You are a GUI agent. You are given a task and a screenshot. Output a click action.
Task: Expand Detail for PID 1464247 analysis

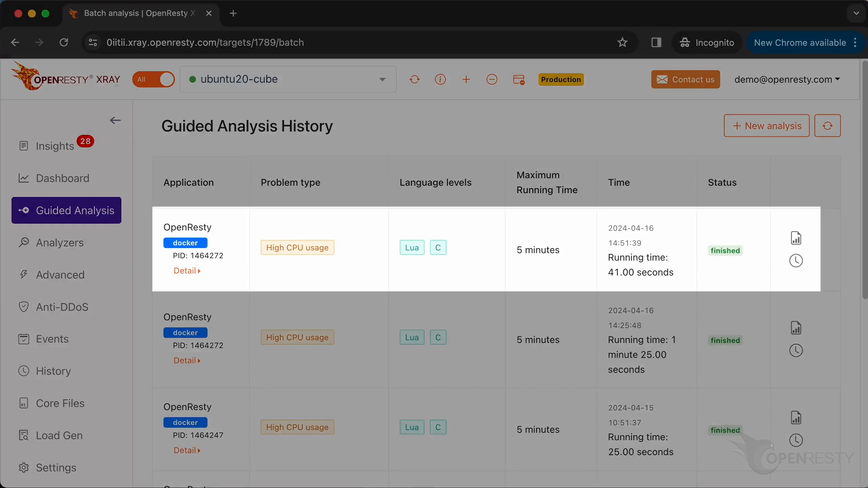(187, 450)
